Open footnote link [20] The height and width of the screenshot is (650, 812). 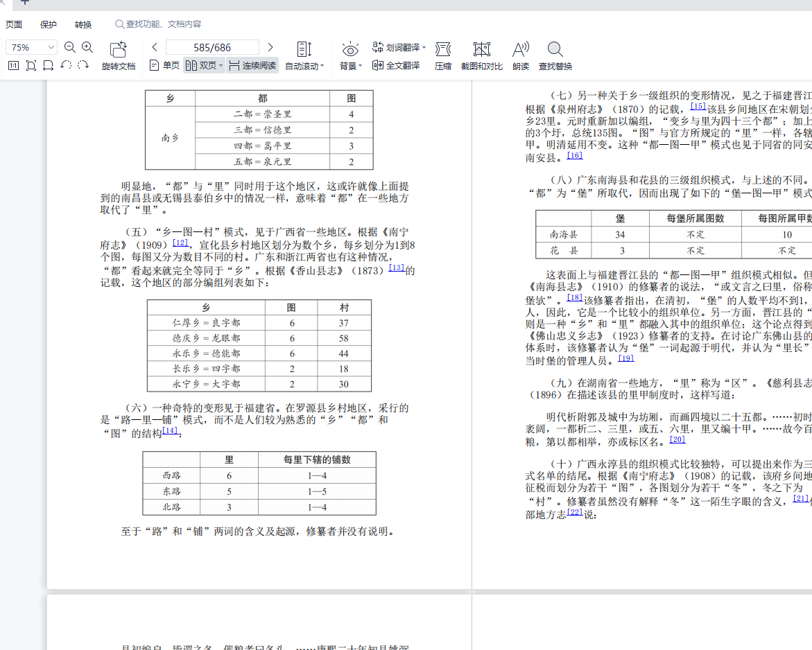[x=677, y=439]
